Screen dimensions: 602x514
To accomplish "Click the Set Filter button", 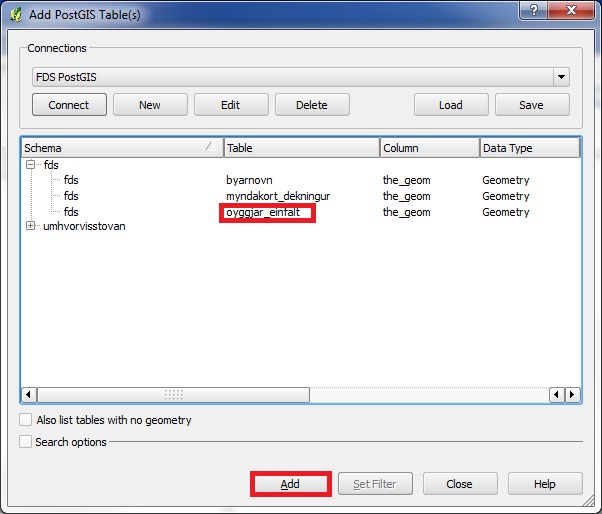I will [375, 484].
